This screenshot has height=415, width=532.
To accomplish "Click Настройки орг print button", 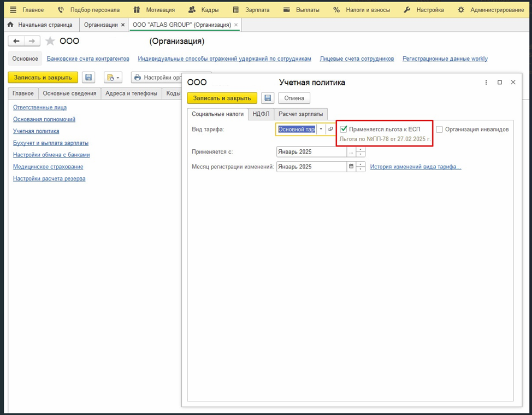I will point(157,78).
